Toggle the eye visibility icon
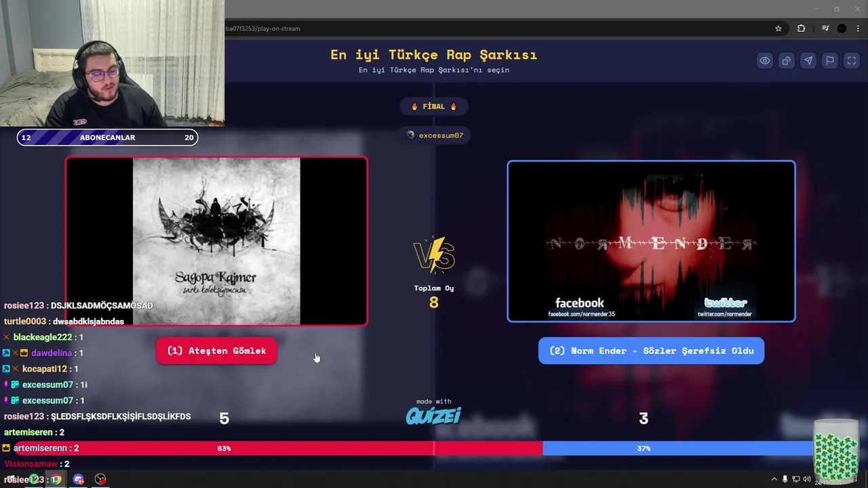The height and width of the screenshot is (488, 868). [765, 60]
